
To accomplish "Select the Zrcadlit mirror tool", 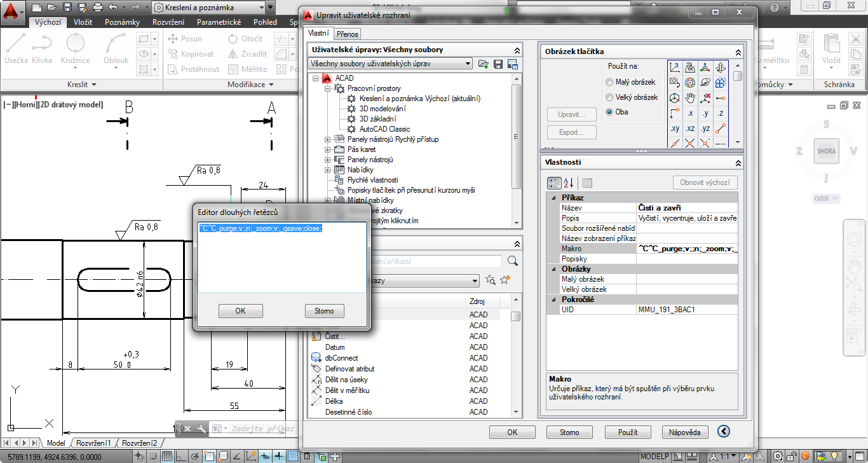I will point(248,54).
